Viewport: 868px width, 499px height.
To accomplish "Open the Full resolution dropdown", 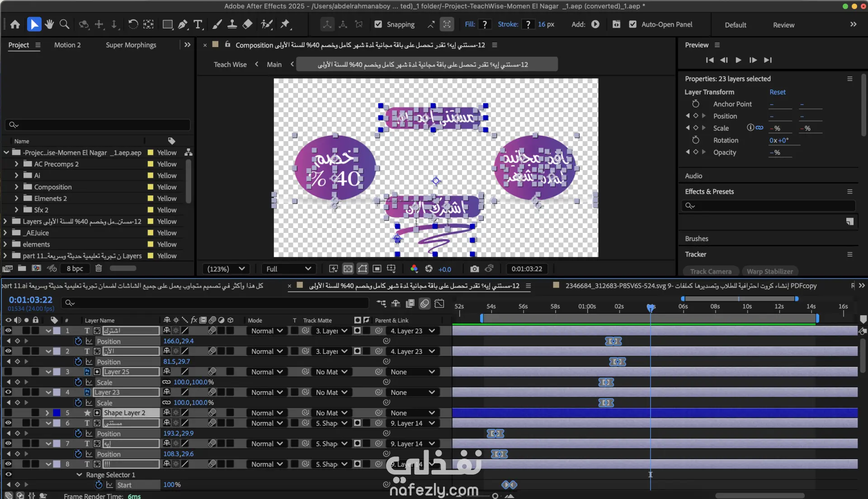I will pyautogui.click(x=288, y=269).
